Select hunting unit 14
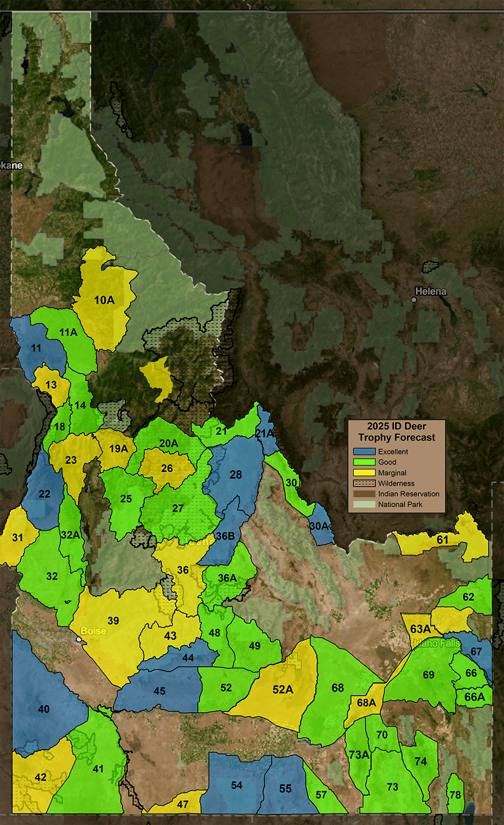504x825 pixels. [81, 405]
